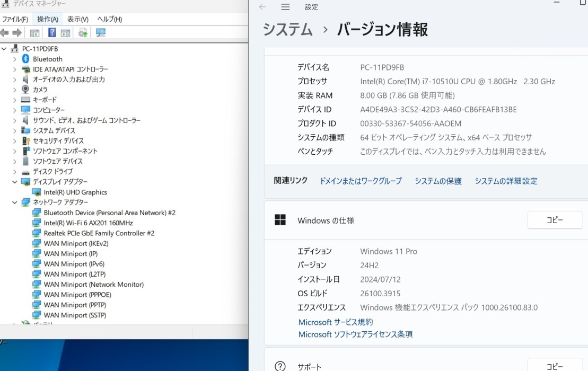Select WAN Miniport (IKEv2) entry

coord(76,244)
